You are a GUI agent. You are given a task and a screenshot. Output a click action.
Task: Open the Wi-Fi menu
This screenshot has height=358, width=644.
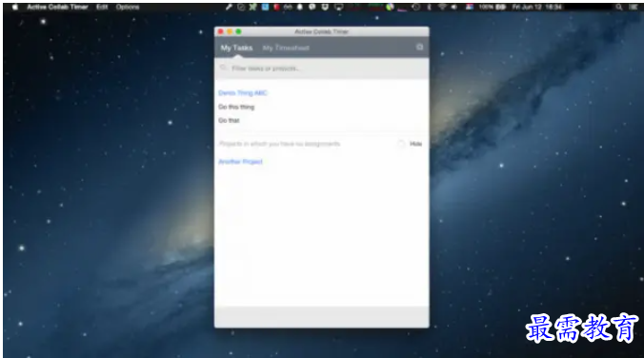(x=442, y=7)
